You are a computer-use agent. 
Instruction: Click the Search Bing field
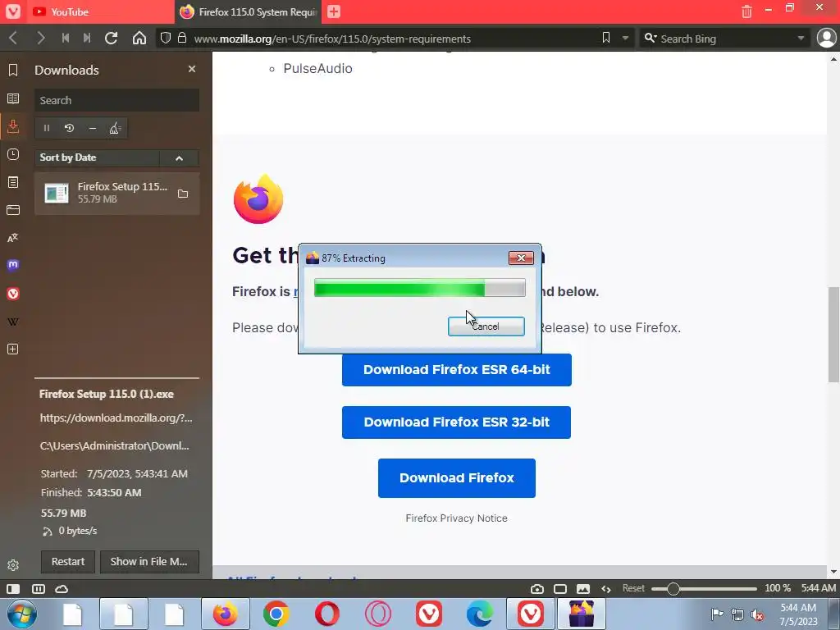click(x=727, y=39)
